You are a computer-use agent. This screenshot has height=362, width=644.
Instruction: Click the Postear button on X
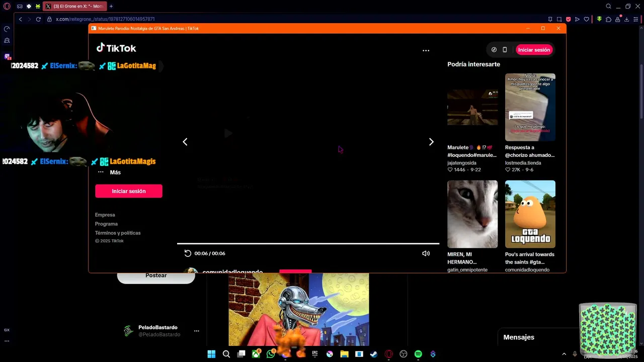[156, 276]
